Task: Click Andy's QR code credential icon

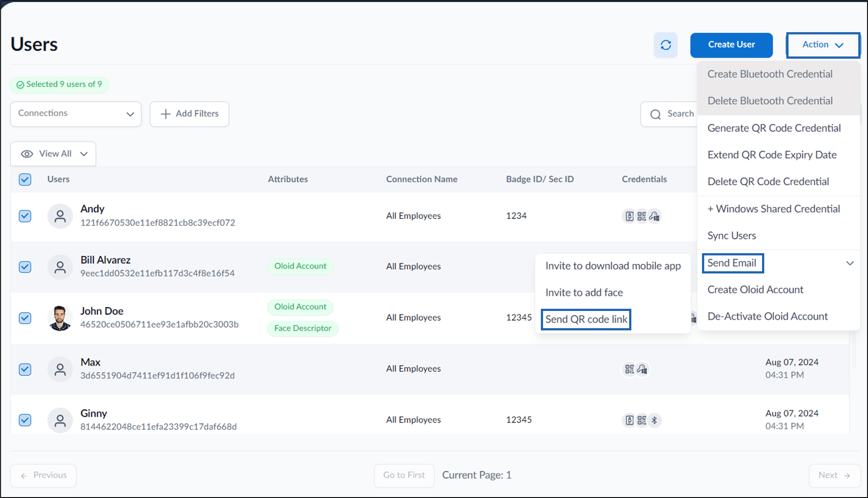Action: [x=642, y=216]
